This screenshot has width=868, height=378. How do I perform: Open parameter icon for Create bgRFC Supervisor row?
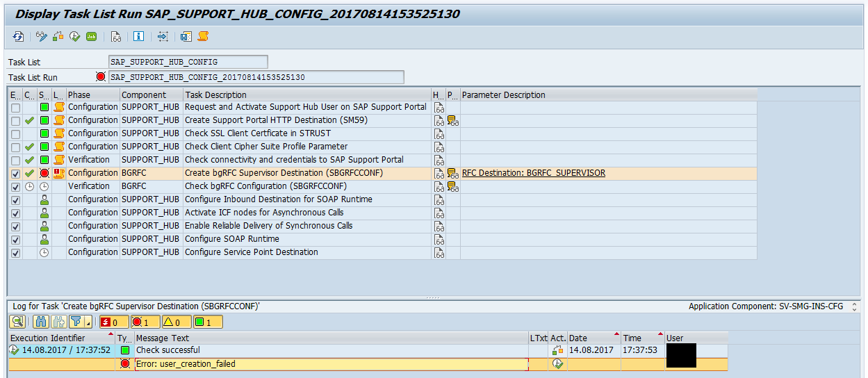(x=452, y=173)
